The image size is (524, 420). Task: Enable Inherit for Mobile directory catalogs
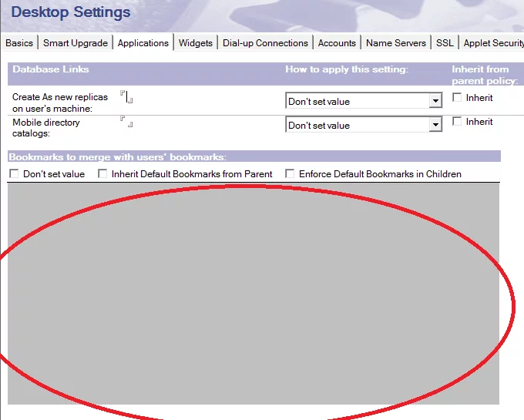coord(458,122)
